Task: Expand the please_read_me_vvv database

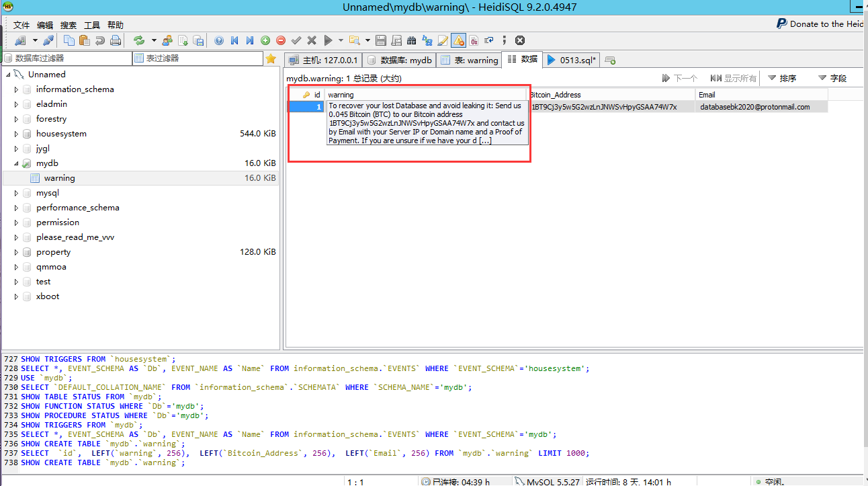Action: point(16,237)
